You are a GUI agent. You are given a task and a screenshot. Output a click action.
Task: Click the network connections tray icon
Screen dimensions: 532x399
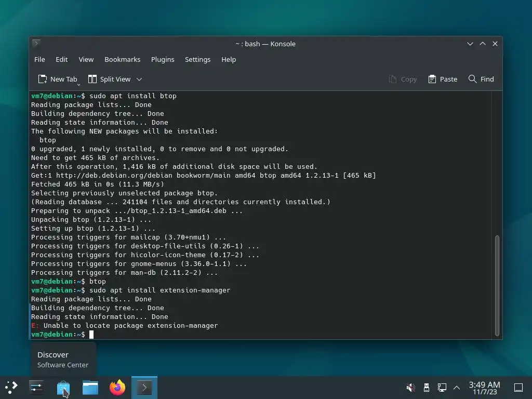pyautogui.click(x=442, y=387)
